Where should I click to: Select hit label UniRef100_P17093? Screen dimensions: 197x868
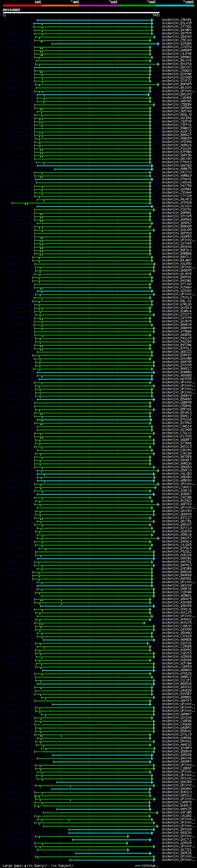177,436
